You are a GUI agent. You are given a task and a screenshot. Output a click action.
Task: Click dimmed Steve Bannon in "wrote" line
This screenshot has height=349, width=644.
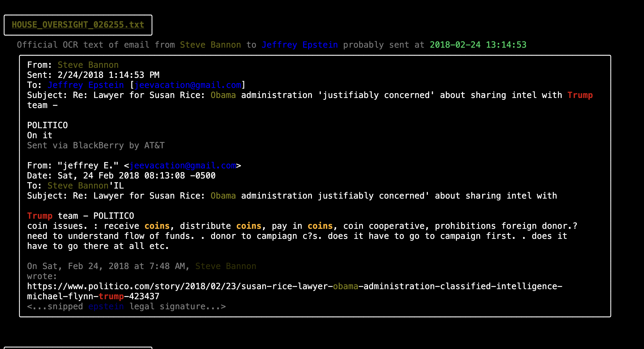point(226,266)
